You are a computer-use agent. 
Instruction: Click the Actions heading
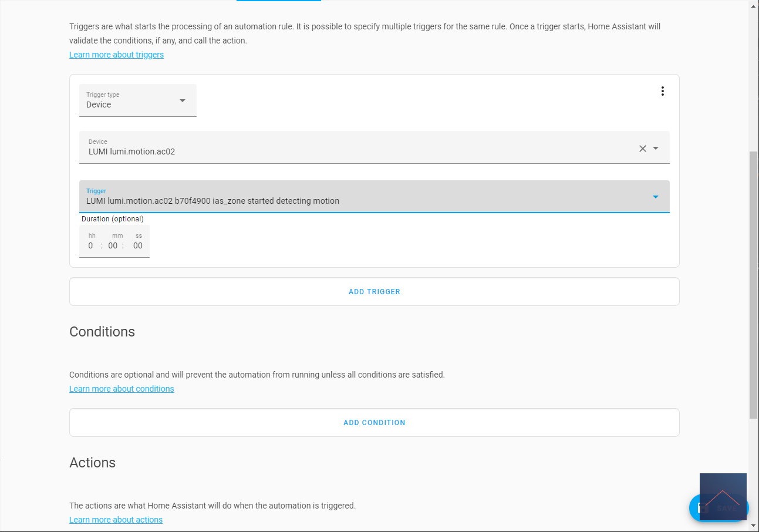(92, 463)
